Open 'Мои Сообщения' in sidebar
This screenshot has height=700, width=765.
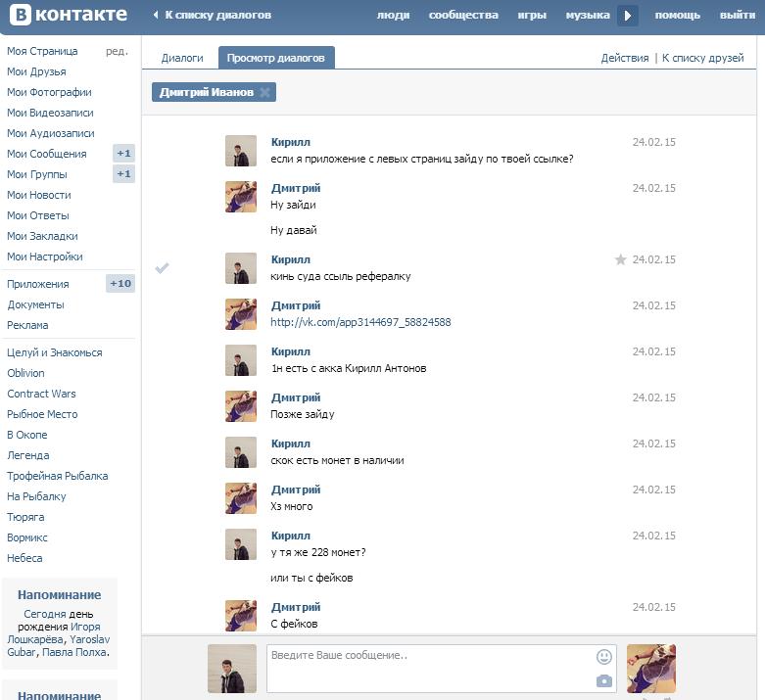47,154
